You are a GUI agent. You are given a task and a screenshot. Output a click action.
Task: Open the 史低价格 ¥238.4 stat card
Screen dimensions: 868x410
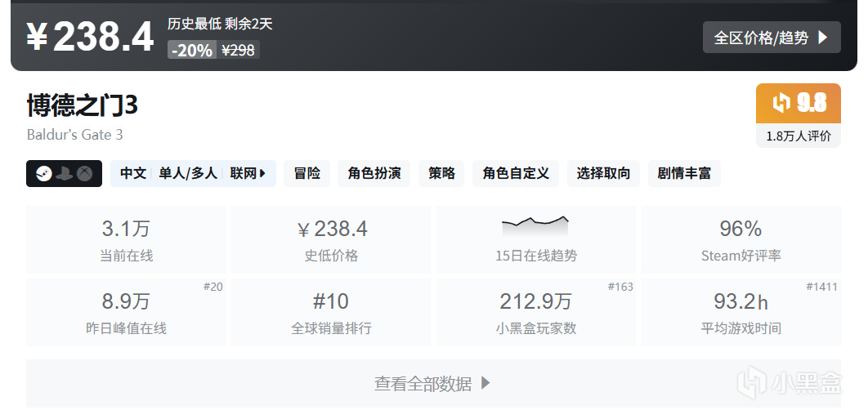point(331,239)
